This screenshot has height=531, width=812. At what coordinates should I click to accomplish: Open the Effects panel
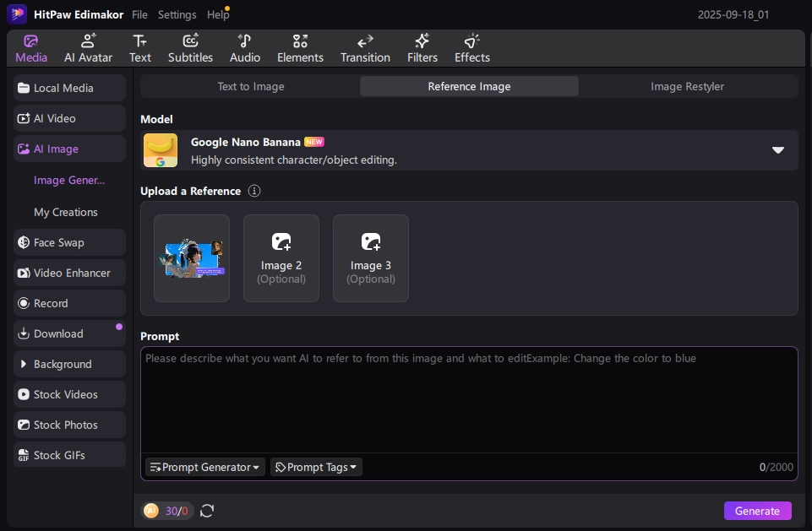point(471,48)
